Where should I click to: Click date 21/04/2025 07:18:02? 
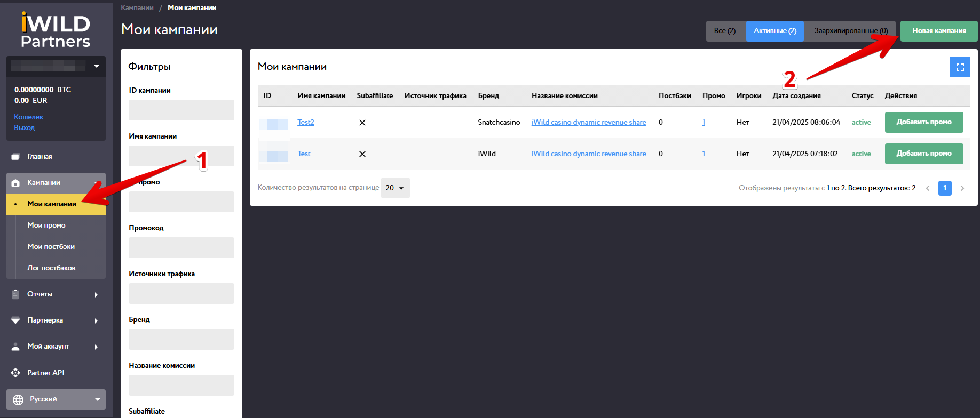click(805, 154)
